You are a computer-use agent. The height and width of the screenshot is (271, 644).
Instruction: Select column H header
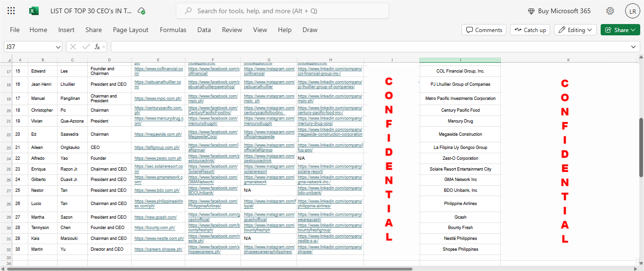pos(330,60)
